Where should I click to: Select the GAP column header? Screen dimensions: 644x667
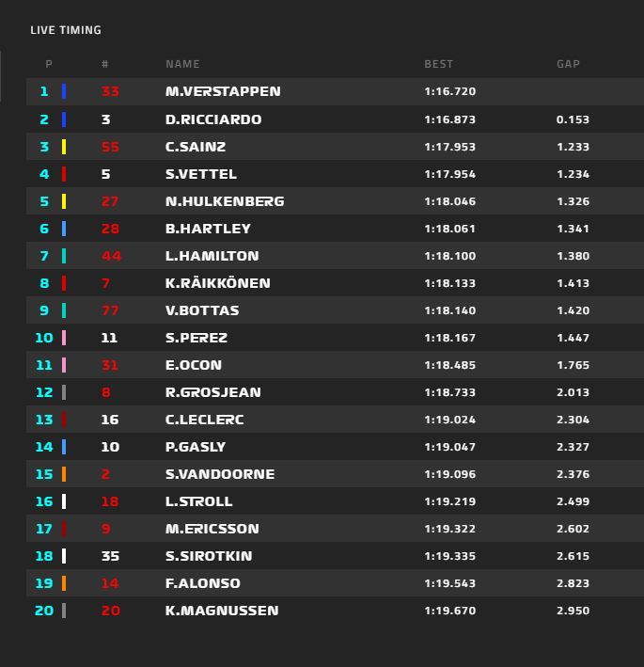coord(569,64)
